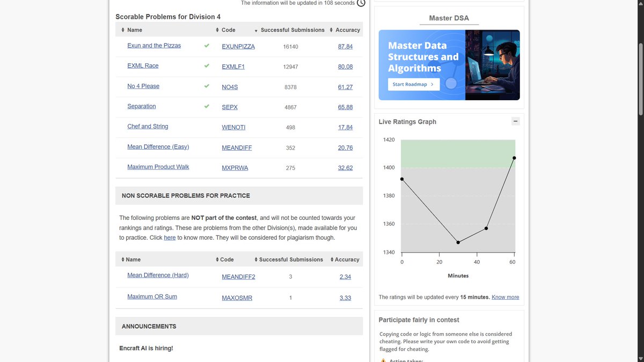
Task: Click the EXMLF1 code link
Action: click(233, 67)
